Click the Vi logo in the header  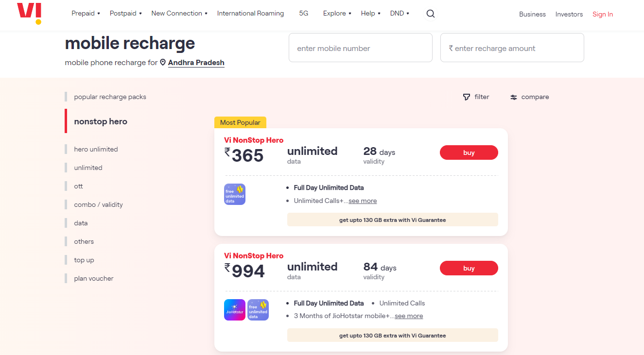coord(29,13)
